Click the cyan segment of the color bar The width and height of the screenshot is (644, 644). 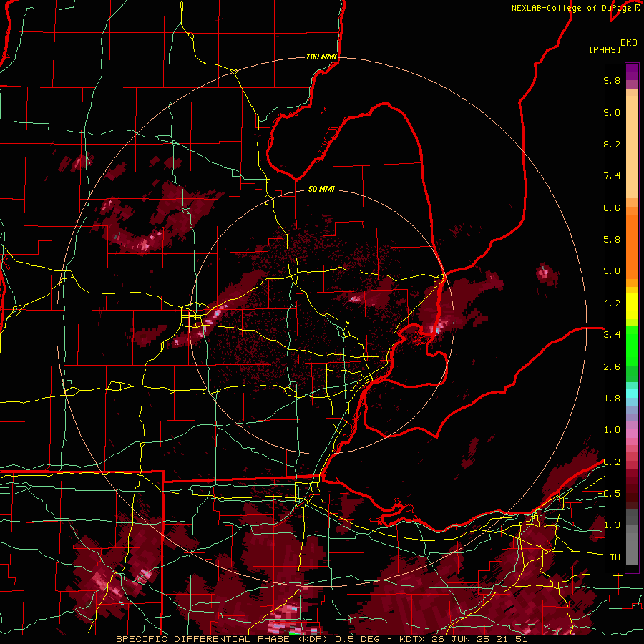pyautogui.click(x=632, y=394)
